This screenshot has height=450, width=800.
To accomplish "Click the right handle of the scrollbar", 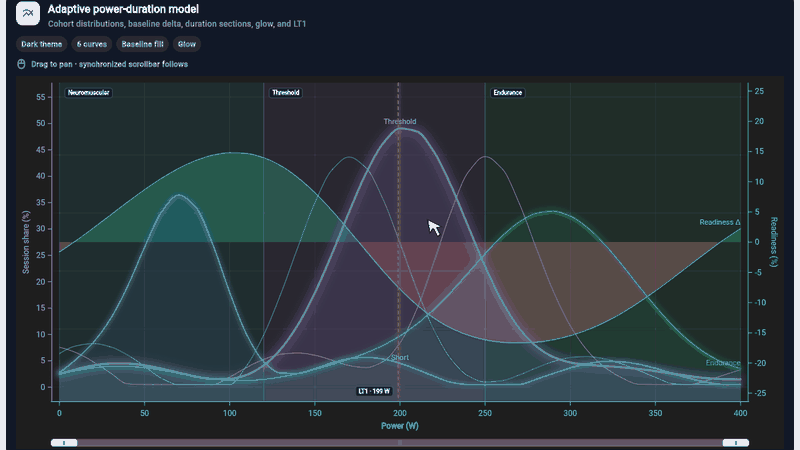I will tap(736, 443).
